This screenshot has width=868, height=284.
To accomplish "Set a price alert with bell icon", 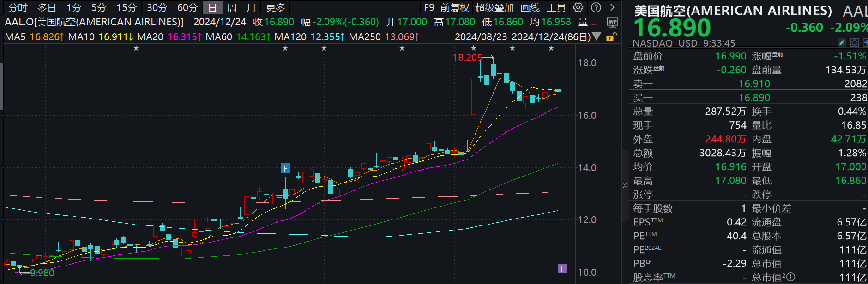I will pos(854,42).
